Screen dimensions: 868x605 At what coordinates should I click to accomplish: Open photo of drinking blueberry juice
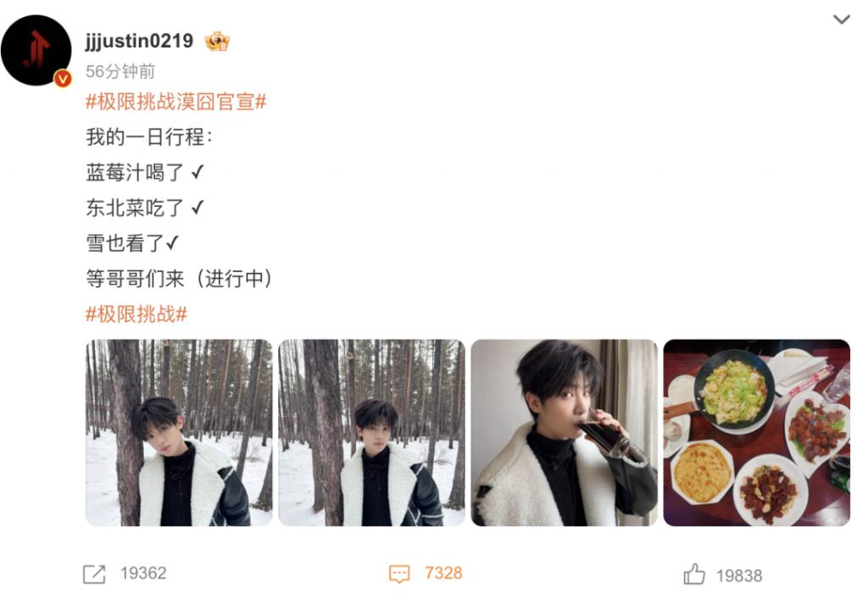click(564, 433)
